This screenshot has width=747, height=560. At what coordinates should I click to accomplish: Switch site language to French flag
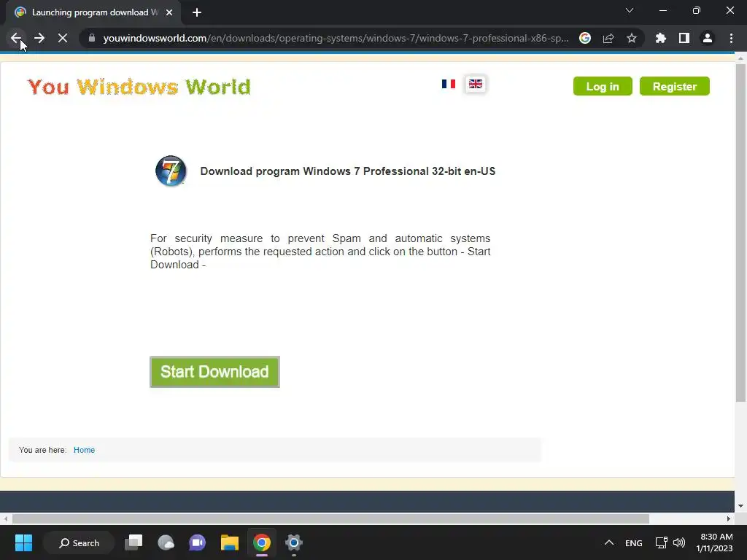[x=449, y=84]
